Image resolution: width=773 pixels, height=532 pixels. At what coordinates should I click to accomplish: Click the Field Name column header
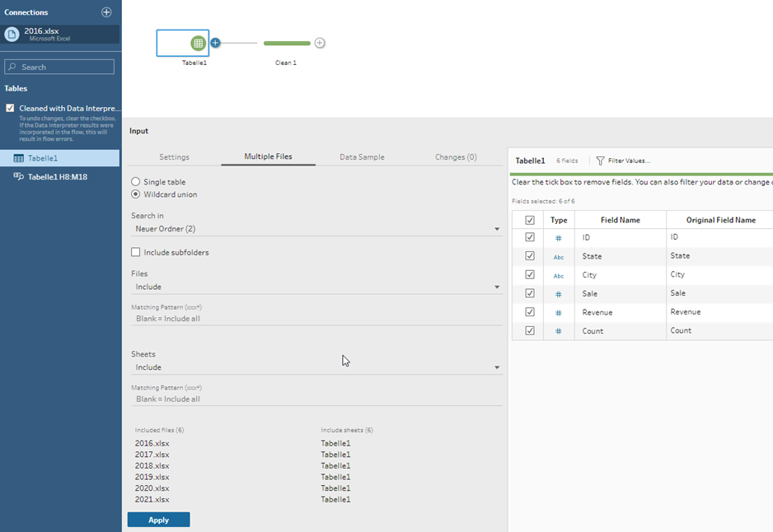(621, 220)
